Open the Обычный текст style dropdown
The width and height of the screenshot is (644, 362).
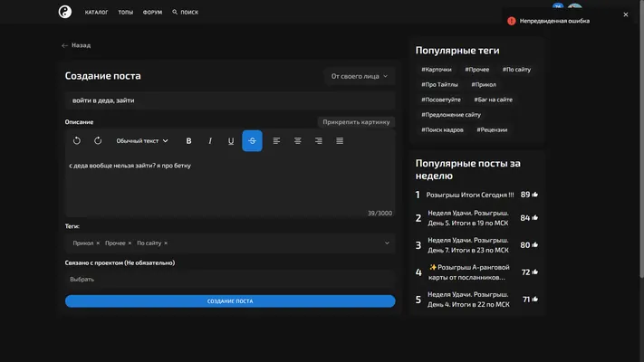click(x=142, y=141)
